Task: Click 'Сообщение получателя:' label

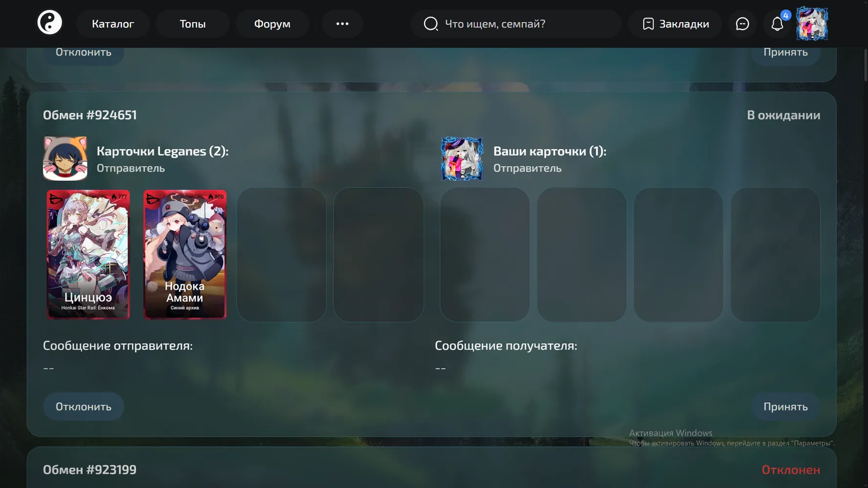Action: (x=506, y=346)
